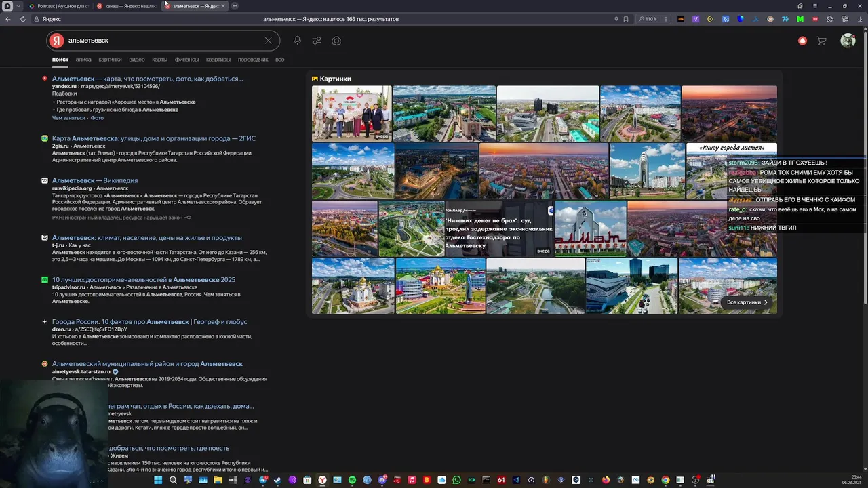
Task: Open the zoom control three-dot options
Action: (x=665, y=19)
